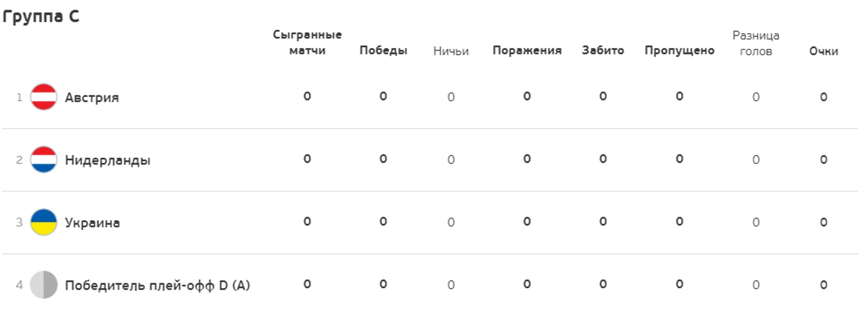868x319 pixels.
Task: Click the Сыгранные матчи column header
Action: (307, 42)
